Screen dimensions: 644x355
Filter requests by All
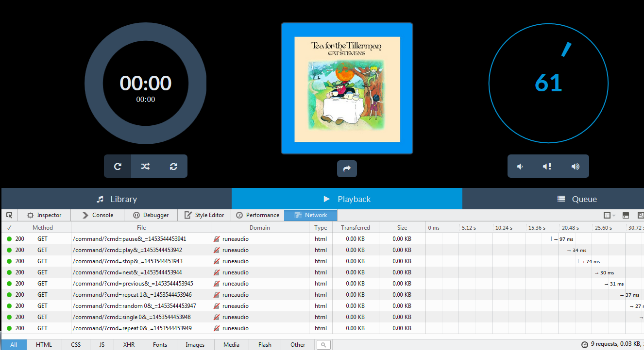(14, 345)
